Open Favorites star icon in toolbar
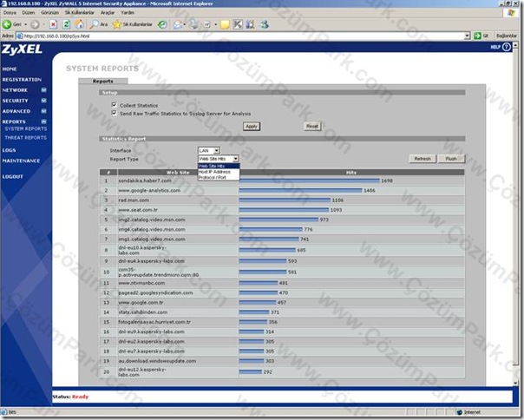Screen dimensions: 524x420 [117, 24]
